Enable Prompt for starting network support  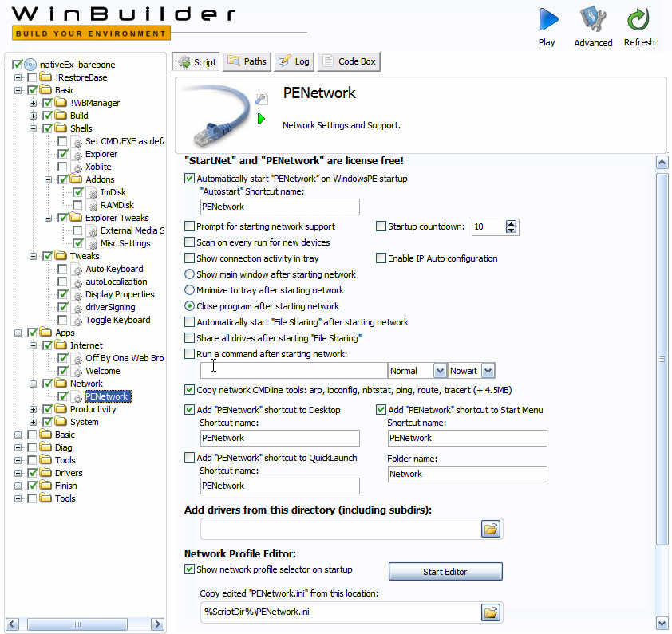pos(189,226)
